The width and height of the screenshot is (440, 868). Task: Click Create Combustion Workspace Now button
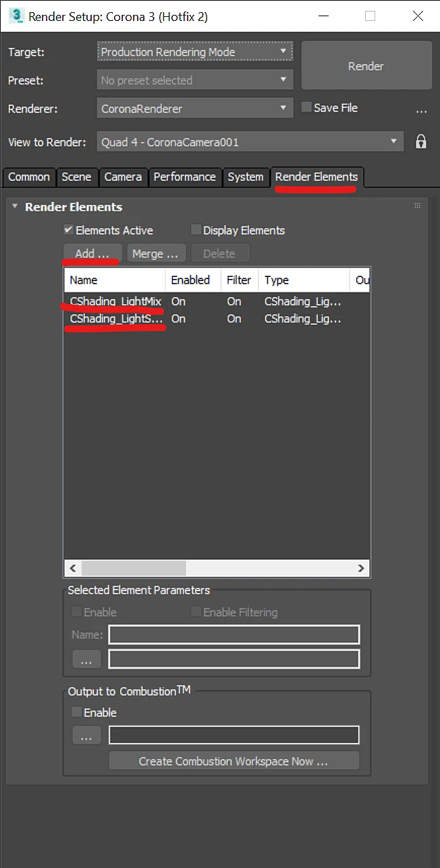pos(233,761)
